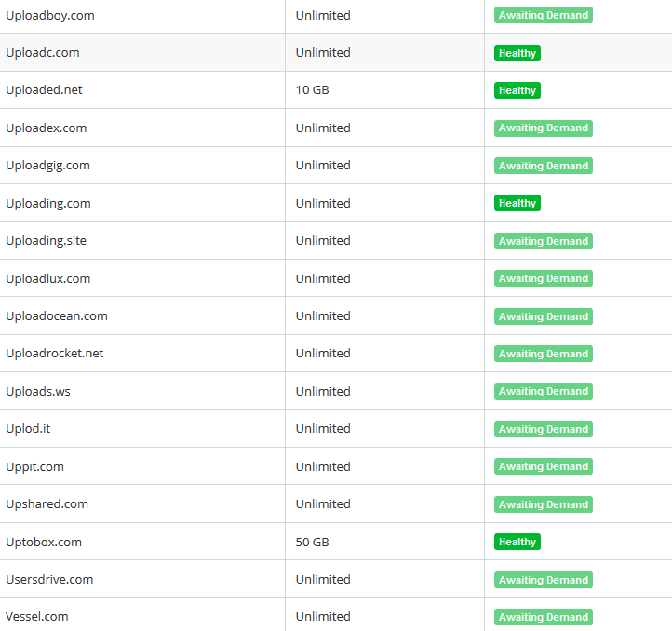Click Healthy badge for Uploading.com
The image size is (672, 631).
[x=517, y=203]
